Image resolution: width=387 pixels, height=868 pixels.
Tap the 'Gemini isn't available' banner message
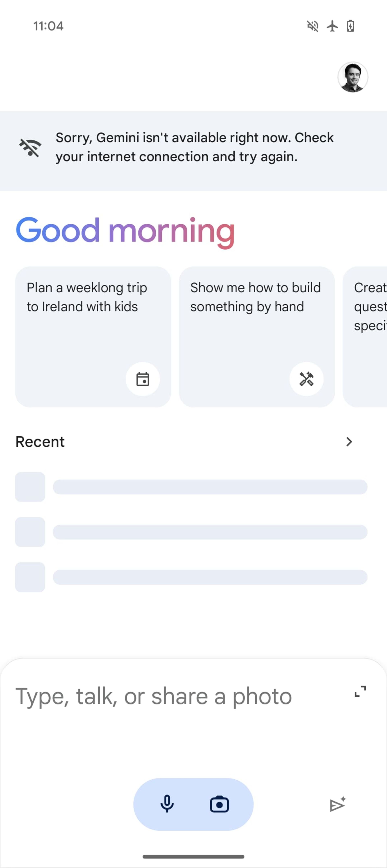coord(195,147)
